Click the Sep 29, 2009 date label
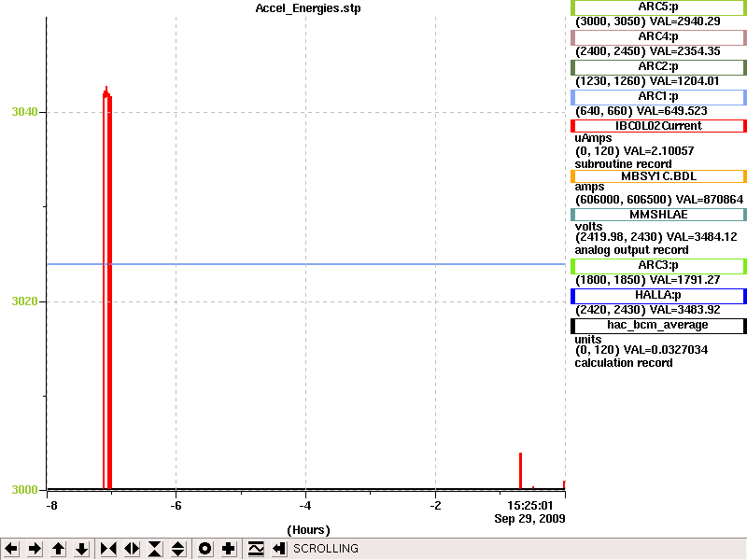Screen dimensions: 747x560 tap(529, 519)
